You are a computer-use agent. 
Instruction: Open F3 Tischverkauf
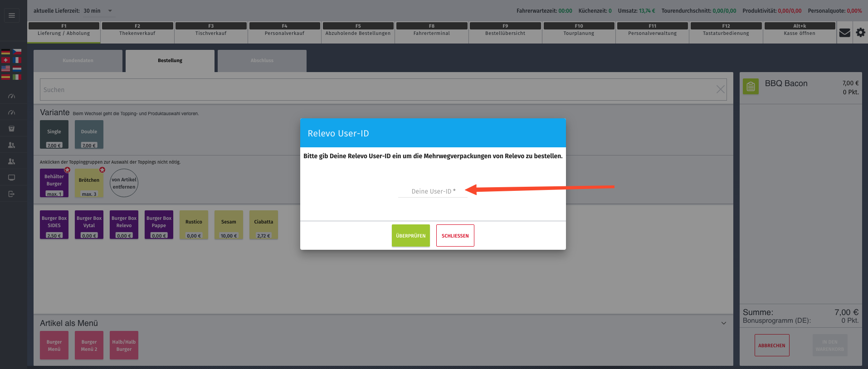click(211, 33)
